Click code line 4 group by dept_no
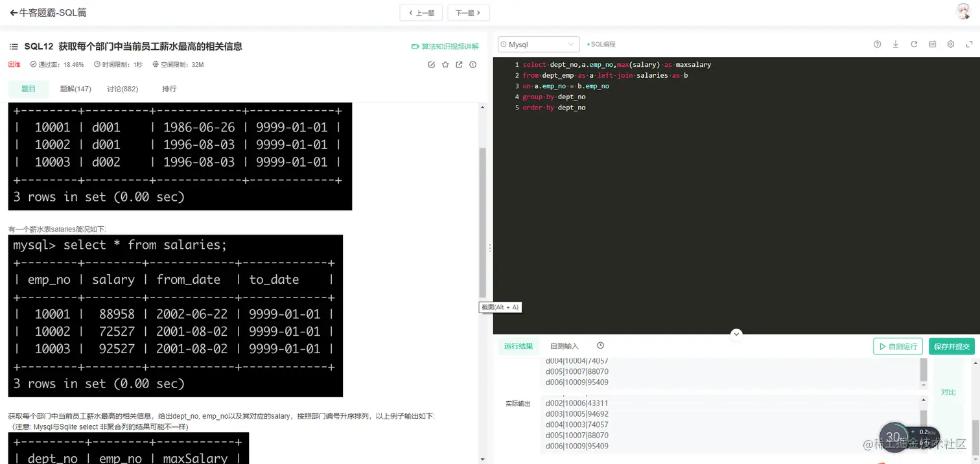 554,97
